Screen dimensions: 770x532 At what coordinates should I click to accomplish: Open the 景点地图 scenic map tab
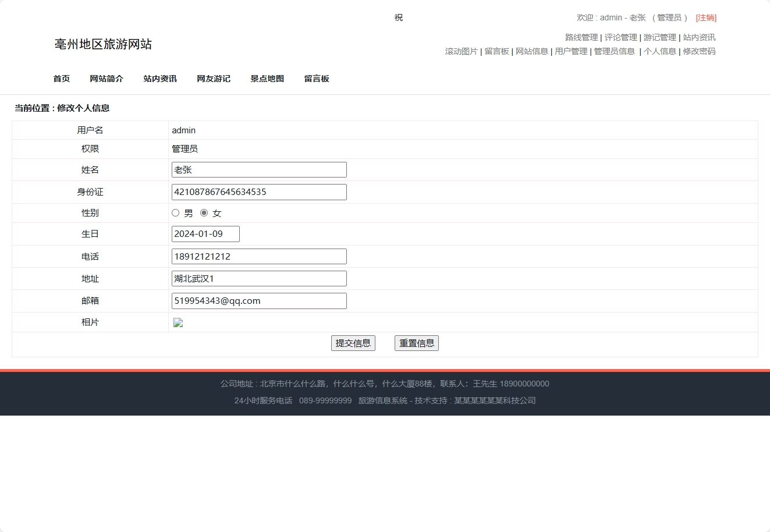[267, 79]
